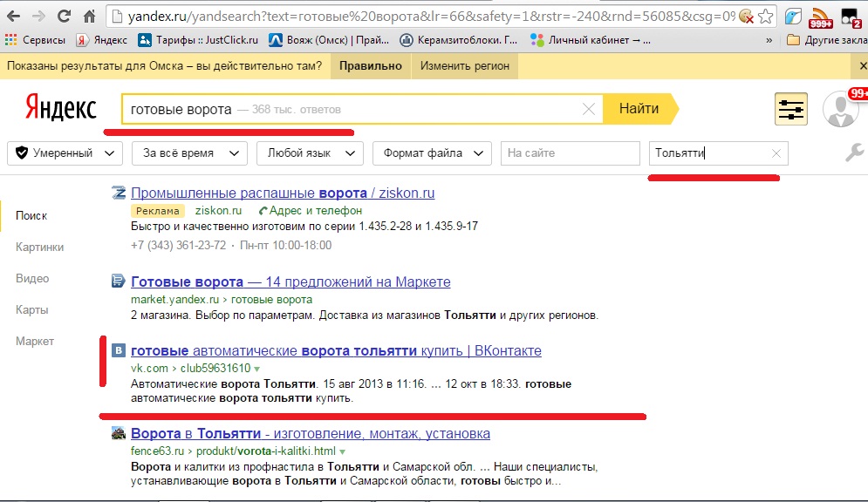The width and height of the screenshot is (868, 502).
Task: Click the green ziskon.ru site link
Action: tap(219, 211)
